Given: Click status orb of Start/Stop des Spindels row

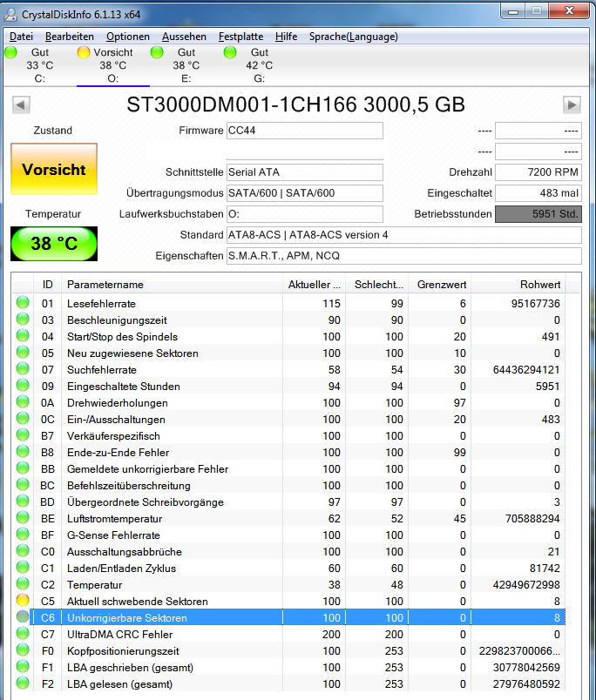Looking at the screenshot, I should tap(23, 336).
